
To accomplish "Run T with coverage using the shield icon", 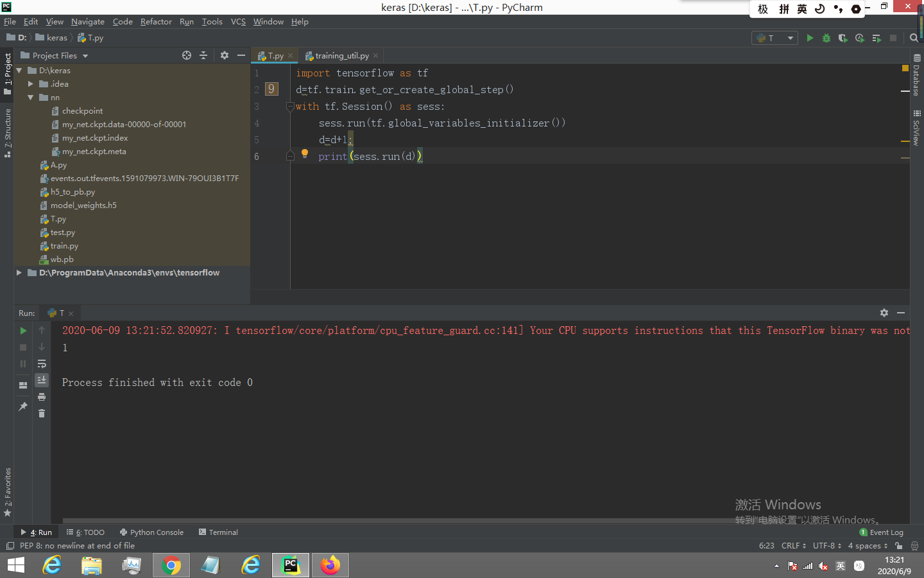I will pos(843,38).
